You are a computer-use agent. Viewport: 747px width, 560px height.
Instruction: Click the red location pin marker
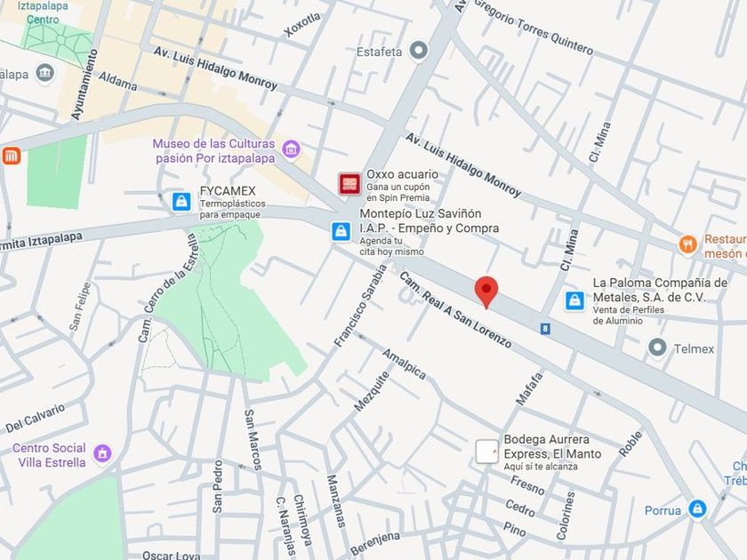click(x=486, y=292)
